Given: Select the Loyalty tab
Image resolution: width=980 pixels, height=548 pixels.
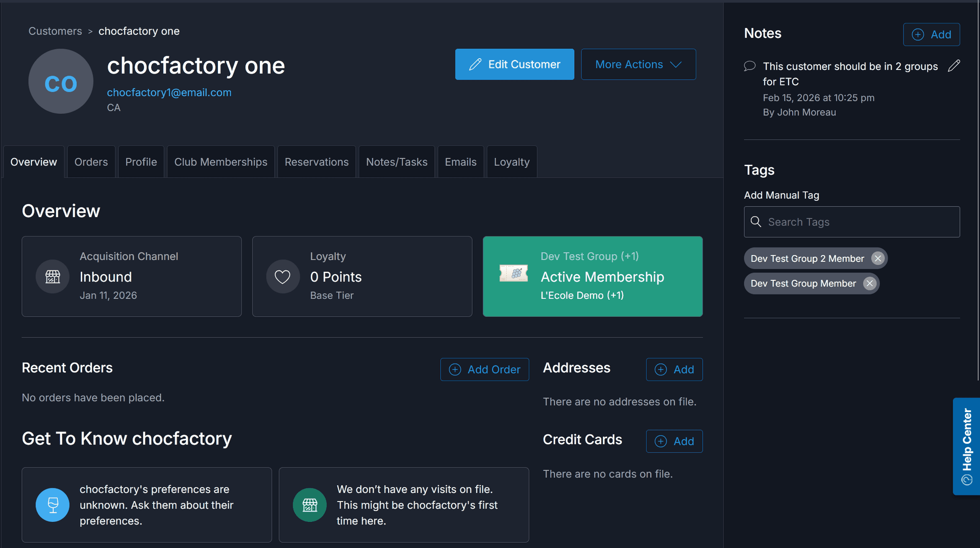Looking at the screenshot, I should (511, 162).
